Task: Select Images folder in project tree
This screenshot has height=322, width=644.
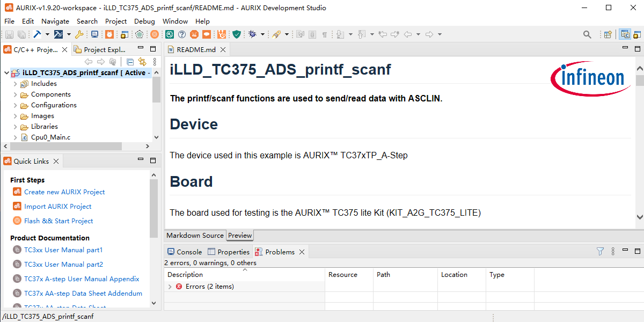Action: [42, 116]
